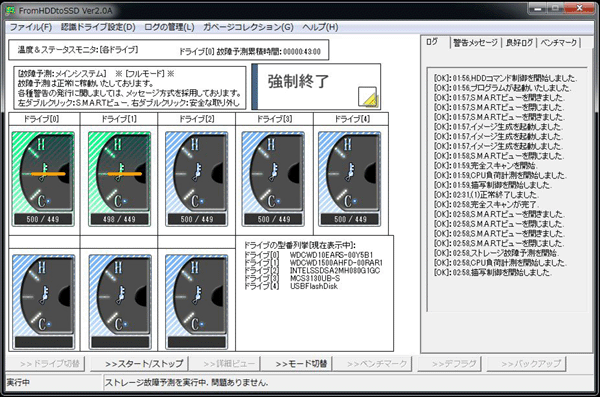Click the 故障予測累積時間 counter text
600x397 pixels.
250,52
